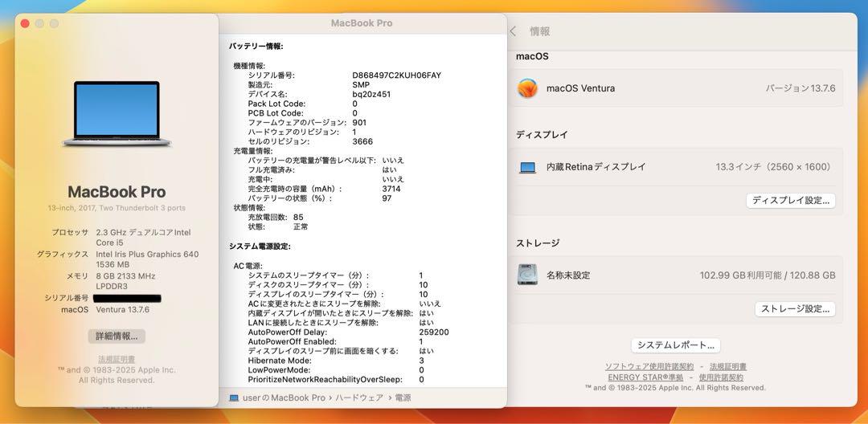This screenshot has width=868, height=424.
Task: Click 13-inch, 2017 model subtitle
Action: [117, 209]
